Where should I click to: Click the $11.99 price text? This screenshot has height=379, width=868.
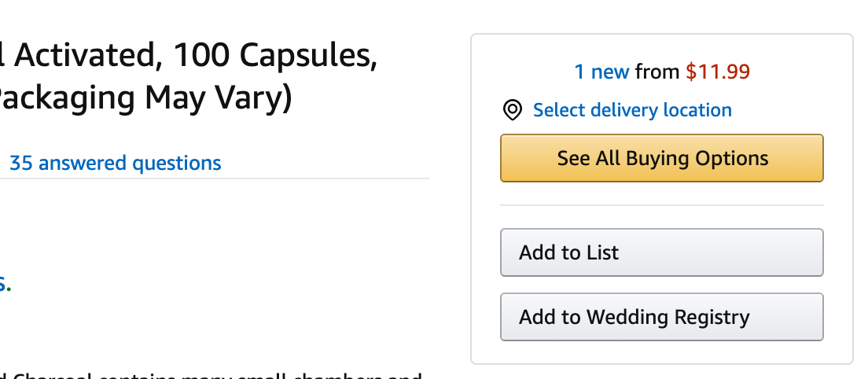718,72
